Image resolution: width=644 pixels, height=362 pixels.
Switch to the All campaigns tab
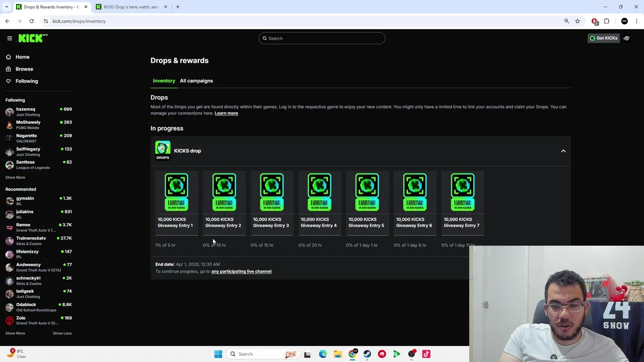(196, 80)
